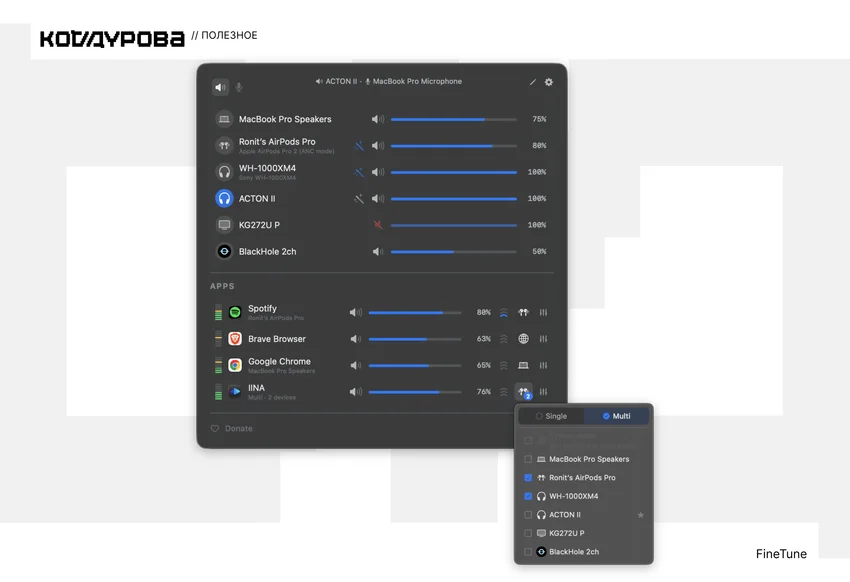The image size is (850, 582).
Task: Click the 76% volume value for IINA
Action: (484, 392)
